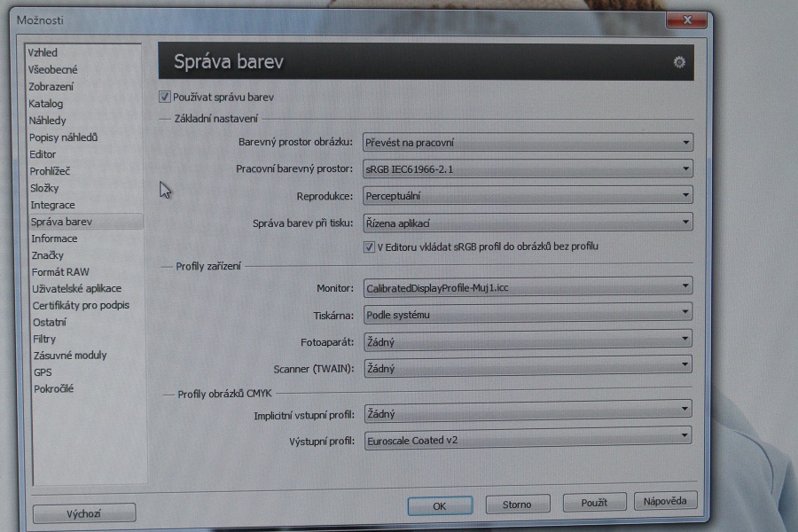798x532 pixels.
Task: Click the Storno button to cancel
Action: click(x=517, y=505)
